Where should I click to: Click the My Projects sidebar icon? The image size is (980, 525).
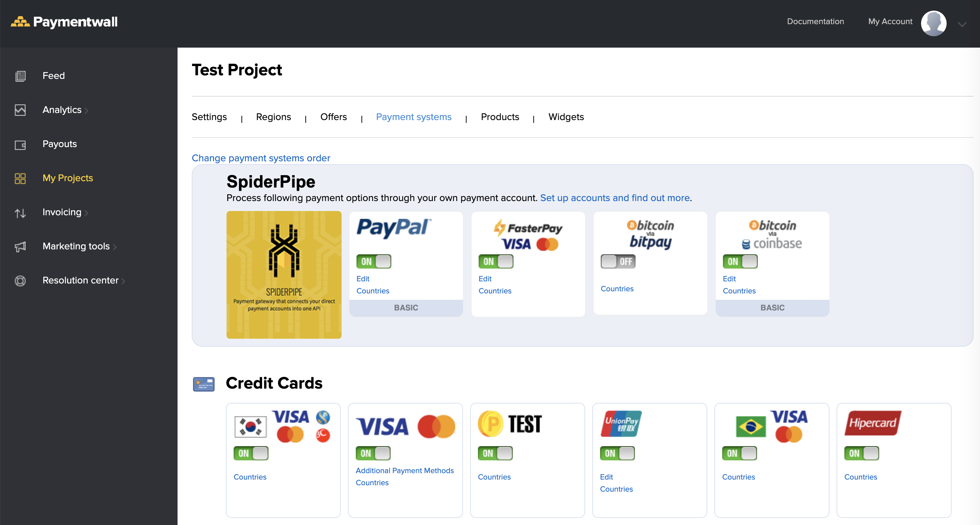pos(20,178)
